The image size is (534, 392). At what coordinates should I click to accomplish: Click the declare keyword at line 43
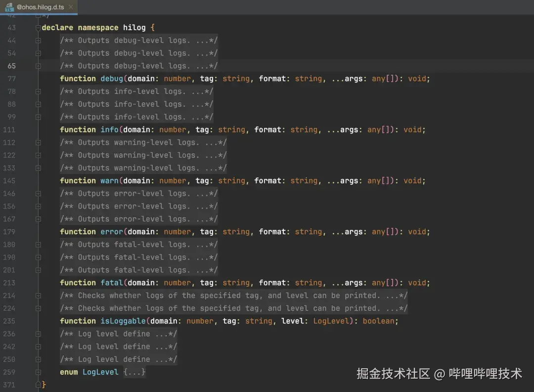point(57,28)
